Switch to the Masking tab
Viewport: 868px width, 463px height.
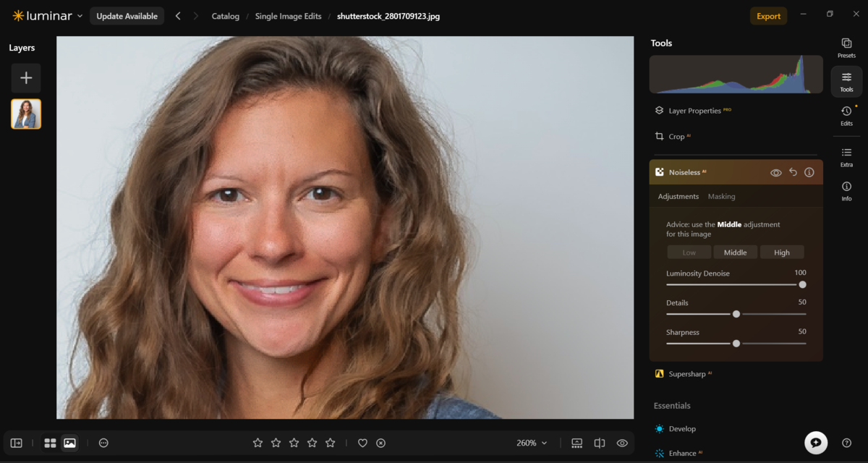click(721, 196)
